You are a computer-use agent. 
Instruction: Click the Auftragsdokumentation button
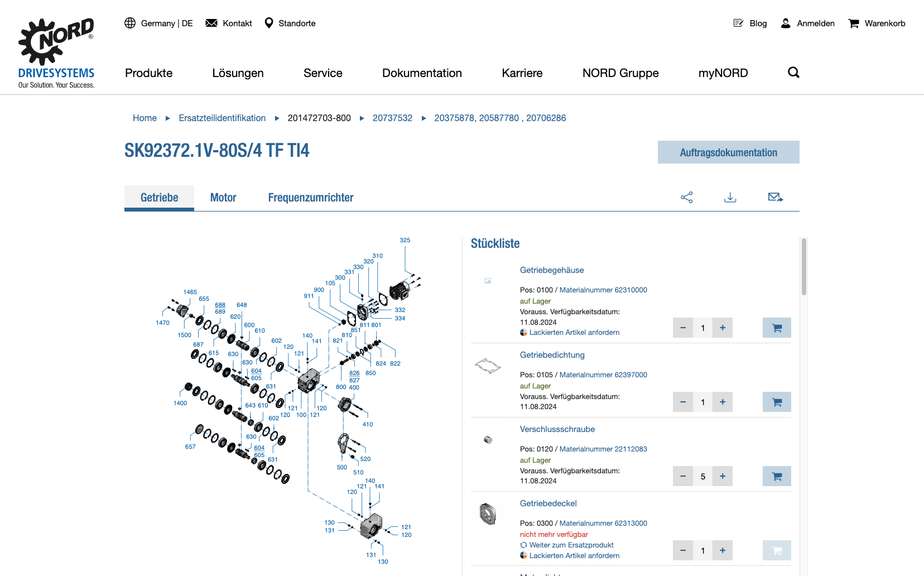pos(728,152)
